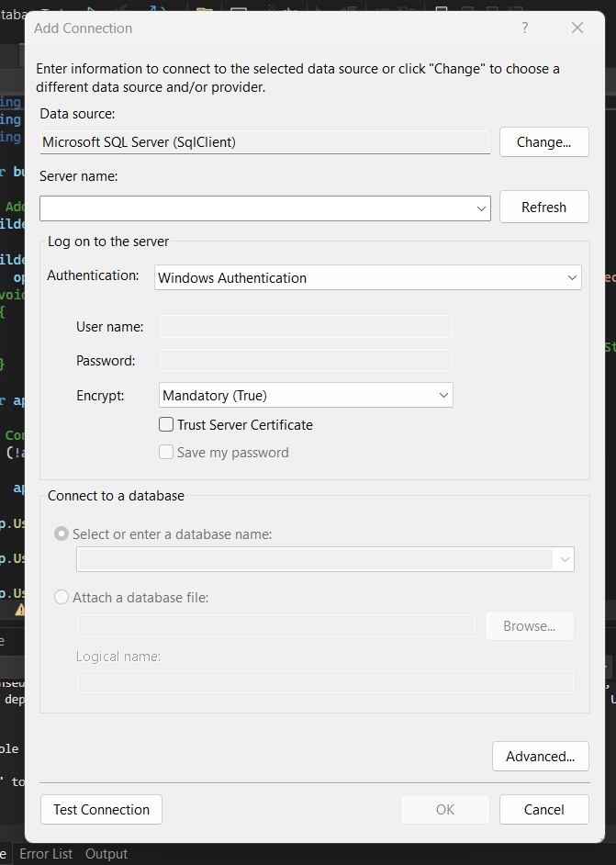
Task: Click the Change... data source button
Action: (543, 142)
